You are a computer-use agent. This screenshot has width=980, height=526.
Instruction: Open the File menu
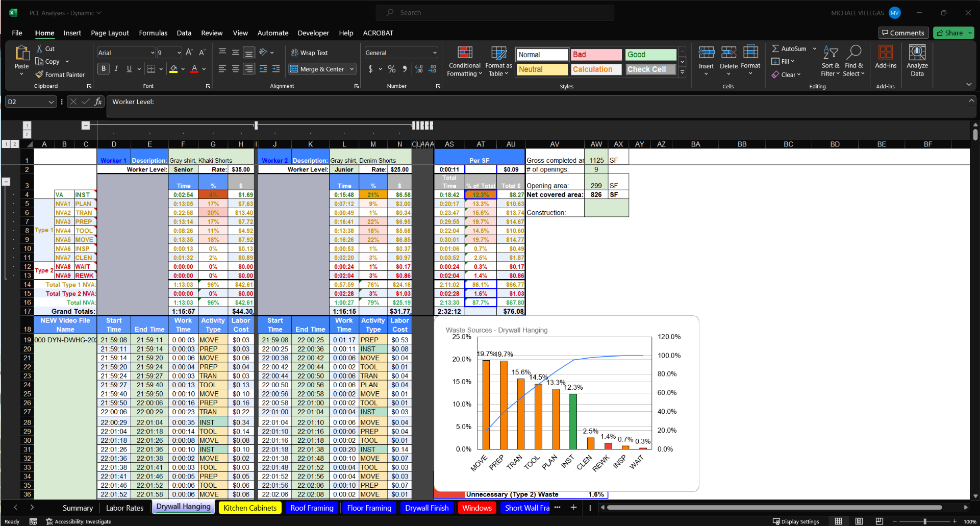click(17, 33)
